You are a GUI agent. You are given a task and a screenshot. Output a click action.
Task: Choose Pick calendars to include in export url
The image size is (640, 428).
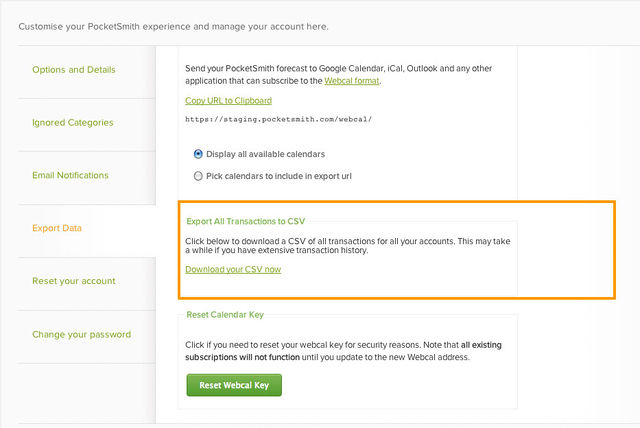point(198,176)
